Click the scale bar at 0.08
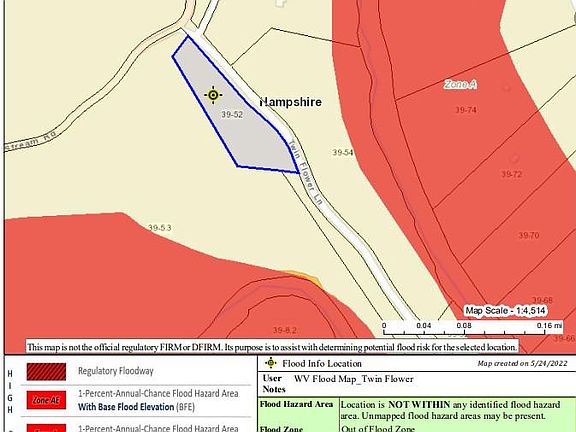The image size is (576, 432). point(464,325)
